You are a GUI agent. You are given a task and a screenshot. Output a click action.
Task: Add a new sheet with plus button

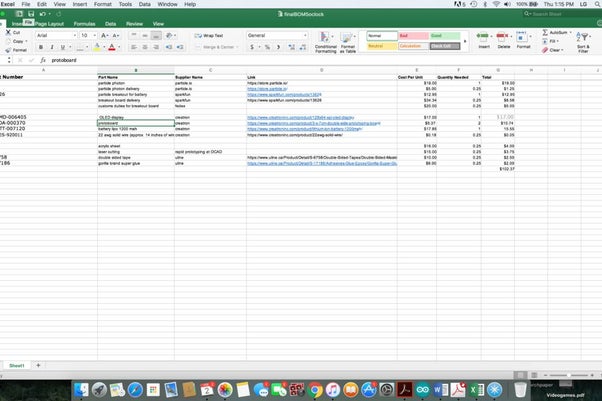[x=38, y=365]
